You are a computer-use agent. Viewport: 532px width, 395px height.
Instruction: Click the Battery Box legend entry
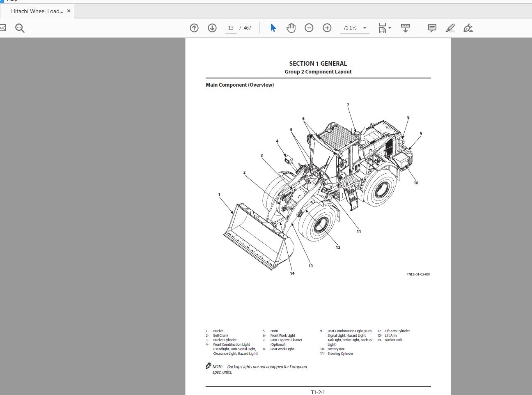[x=332, y=349]
